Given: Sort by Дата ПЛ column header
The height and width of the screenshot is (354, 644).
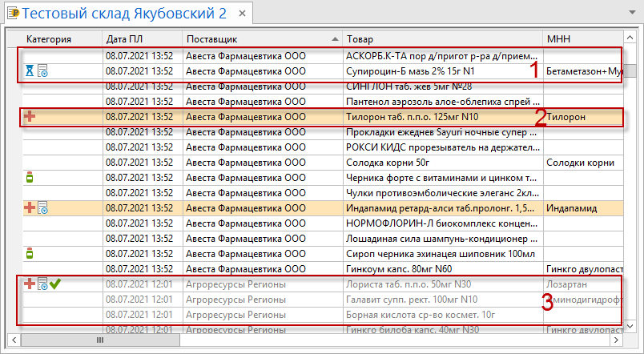Looking at the screenshot, I should pyautogui.click(x=143, y=39).
